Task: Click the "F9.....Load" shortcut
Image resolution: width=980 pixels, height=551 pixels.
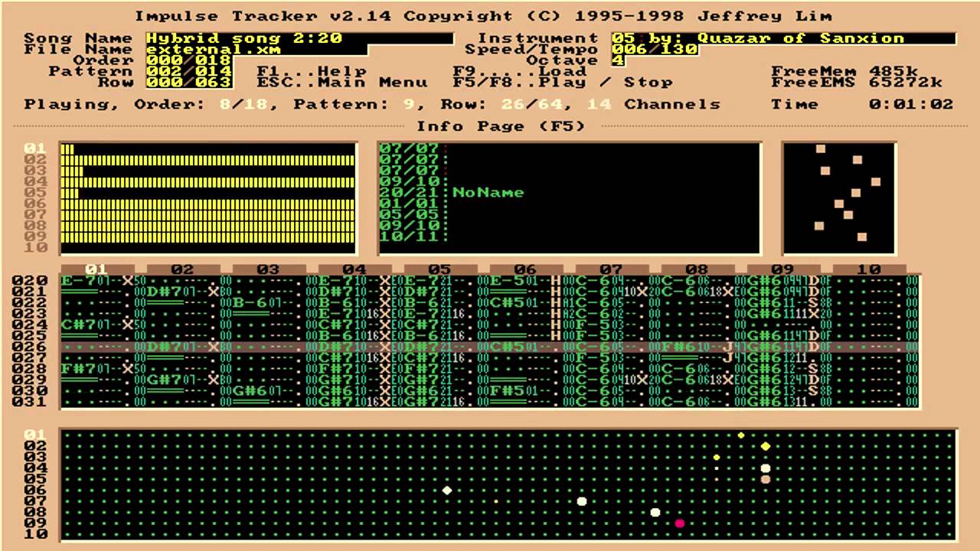Action: 520,71
